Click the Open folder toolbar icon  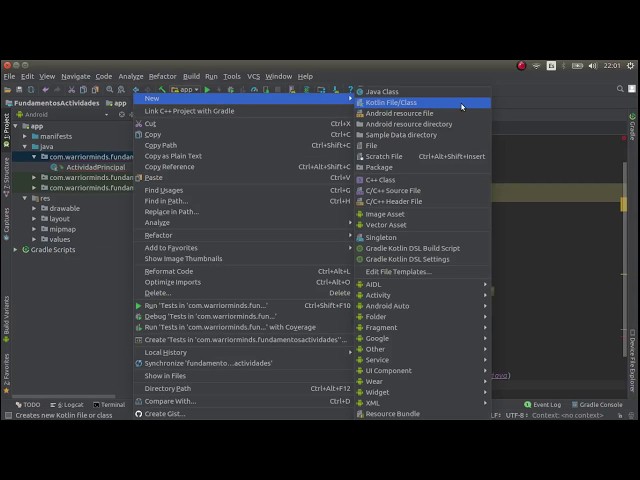pos(7,89)
